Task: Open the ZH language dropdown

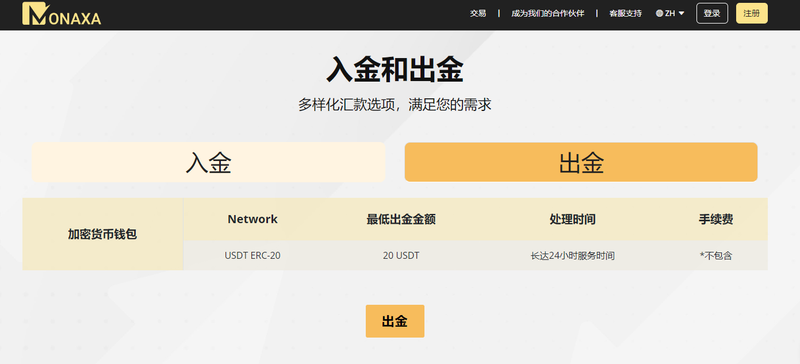Action: [x=670, y=14]
